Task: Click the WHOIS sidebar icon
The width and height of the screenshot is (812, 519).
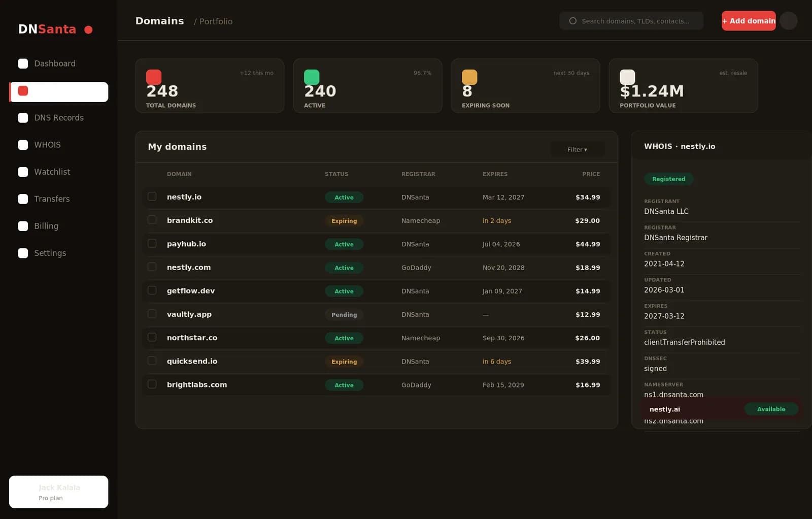Action: coord(23,145)
